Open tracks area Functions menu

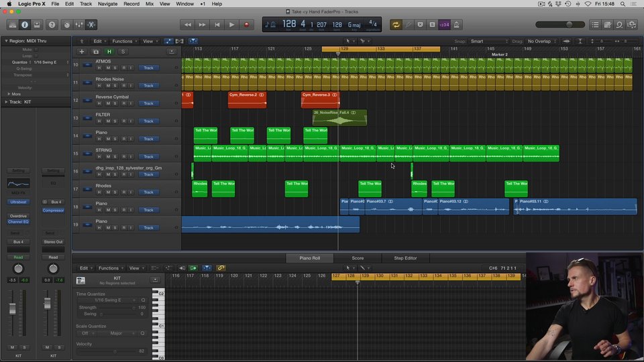[125, 41]
